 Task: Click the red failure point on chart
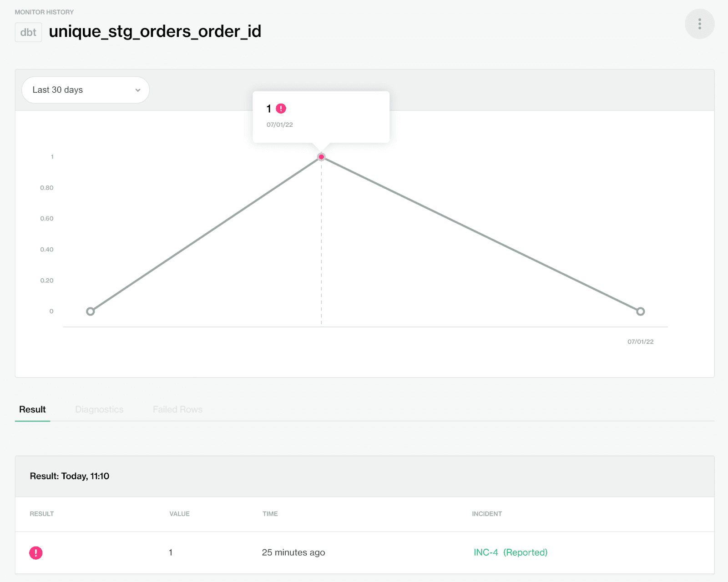tap(321, 157)
